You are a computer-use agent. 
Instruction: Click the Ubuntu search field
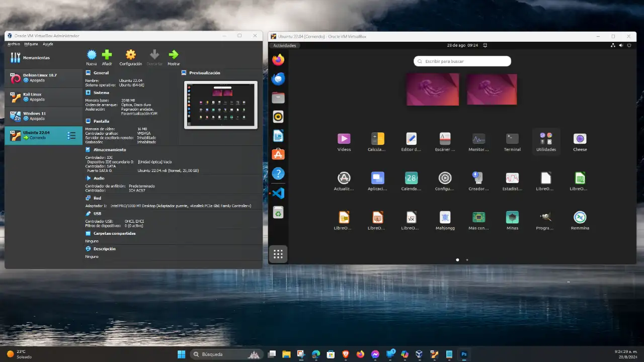[462, 61]
